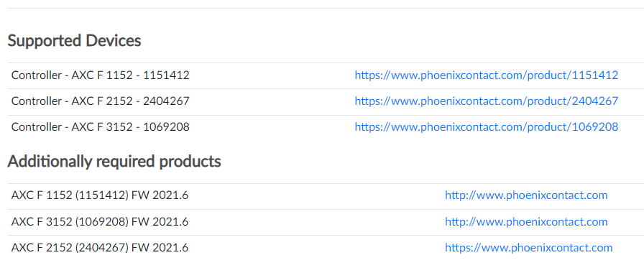
Task: Select the Controller - AXC F 2152 row text
Action: pyautogui.click(x=100, y=101)
